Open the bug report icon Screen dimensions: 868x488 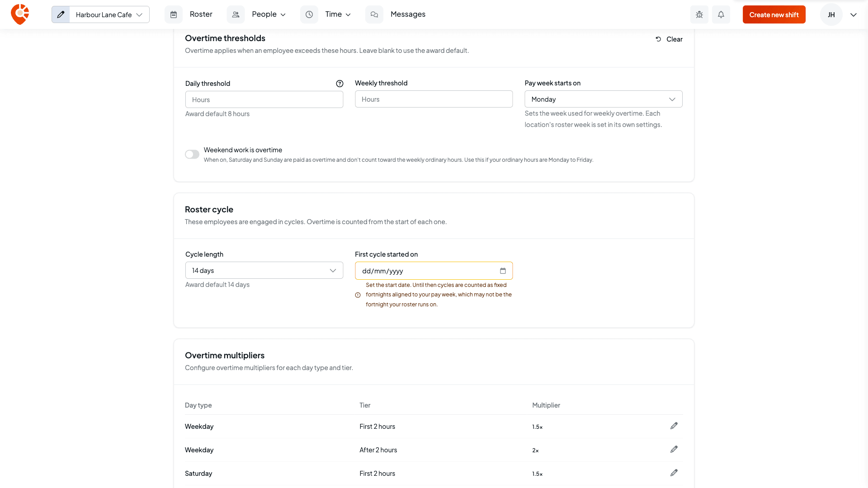coord(699,14)
